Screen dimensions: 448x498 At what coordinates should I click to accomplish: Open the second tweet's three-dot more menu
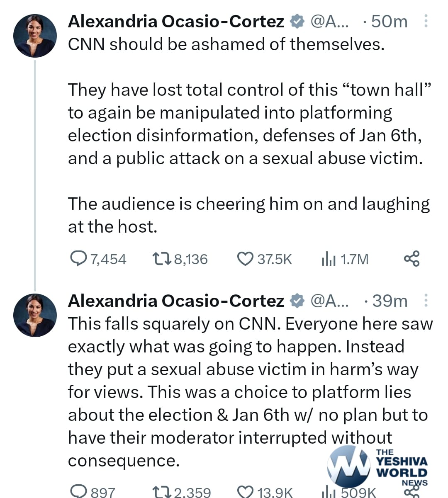pos(426,301)
